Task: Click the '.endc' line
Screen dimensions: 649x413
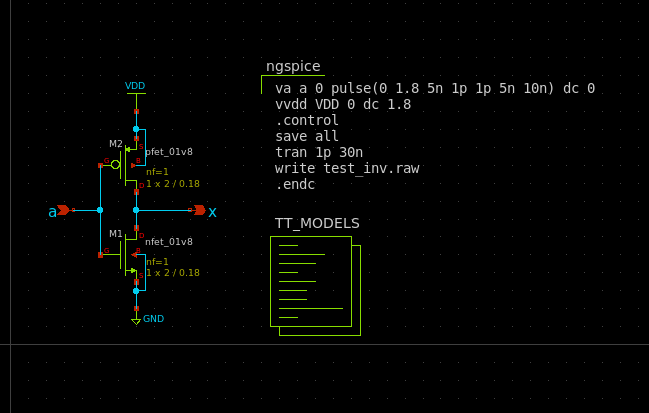Action: click(295, 185)
